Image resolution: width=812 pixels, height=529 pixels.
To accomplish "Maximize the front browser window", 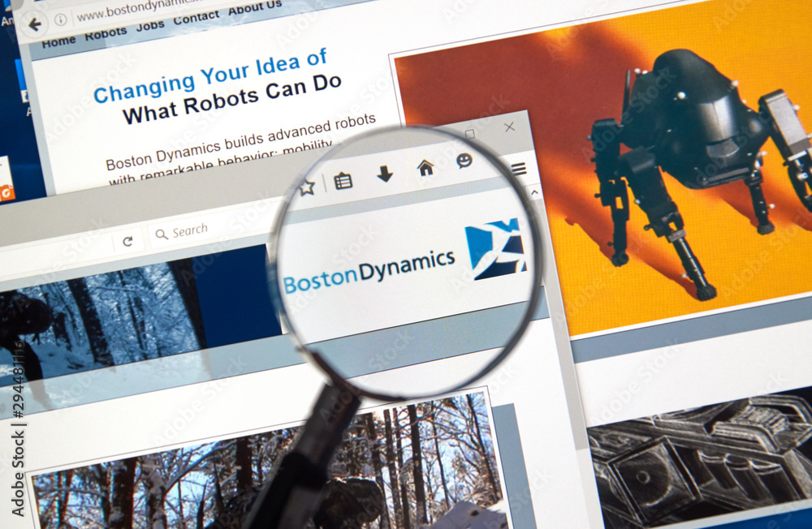I will click(469, 134).
